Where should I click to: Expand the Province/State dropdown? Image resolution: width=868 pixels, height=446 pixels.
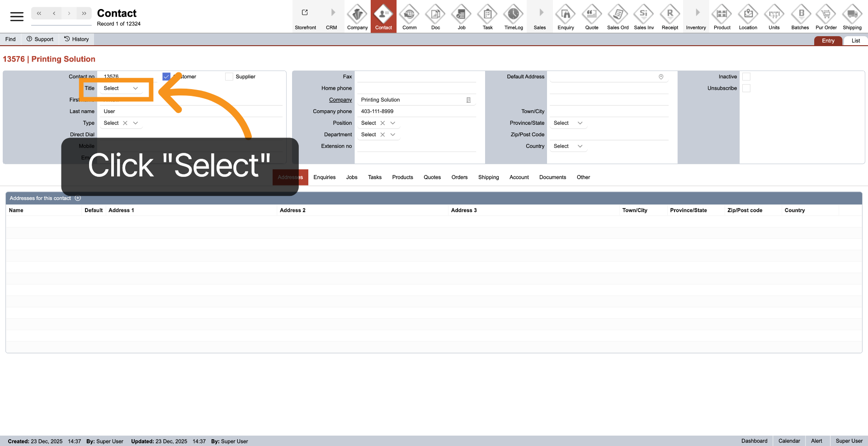click(568, 123)
